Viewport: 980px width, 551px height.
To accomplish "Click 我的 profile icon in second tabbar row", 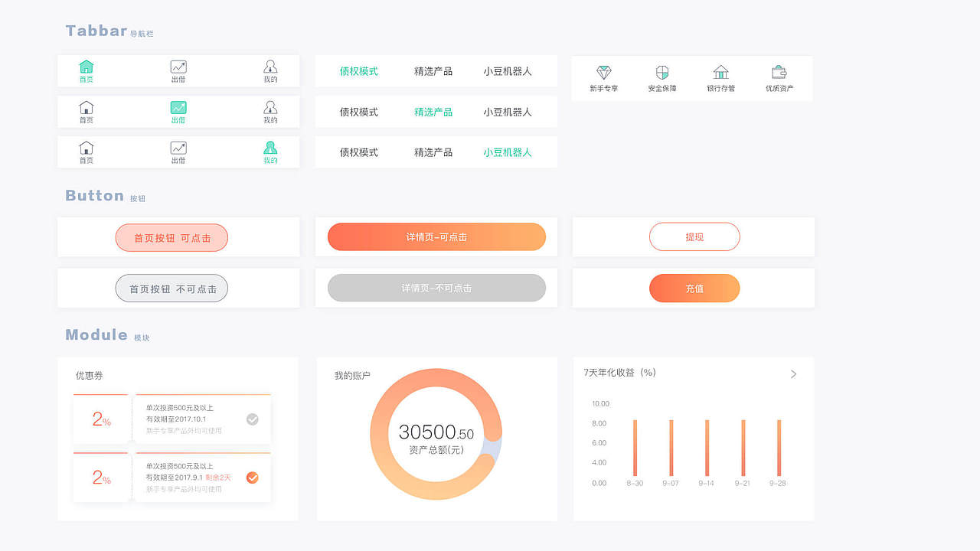I will point(270,107).
